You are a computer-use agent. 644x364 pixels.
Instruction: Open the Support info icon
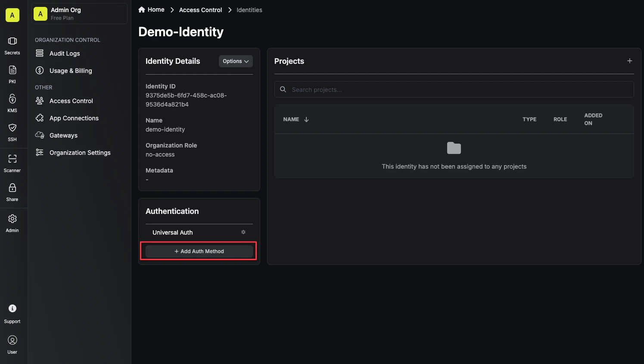click(12, 308)
